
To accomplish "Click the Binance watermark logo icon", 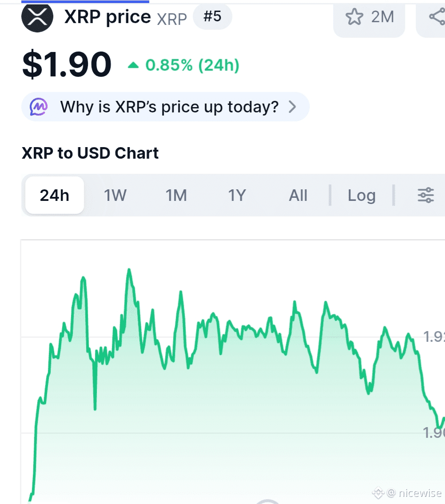I will coord(378,492).
